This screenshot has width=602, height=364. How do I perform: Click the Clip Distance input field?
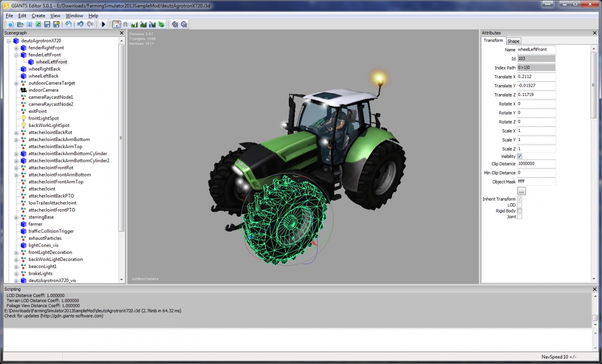coord(536,163)
